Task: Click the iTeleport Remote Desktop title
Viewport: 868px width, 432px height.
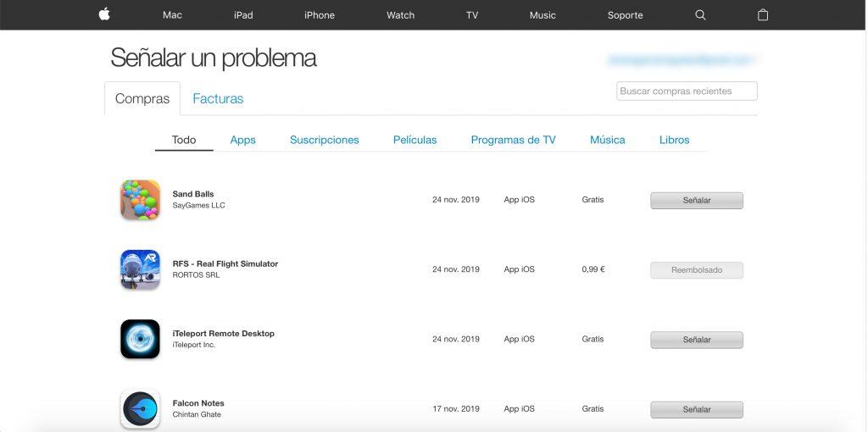Action: (x=223, y=334)
